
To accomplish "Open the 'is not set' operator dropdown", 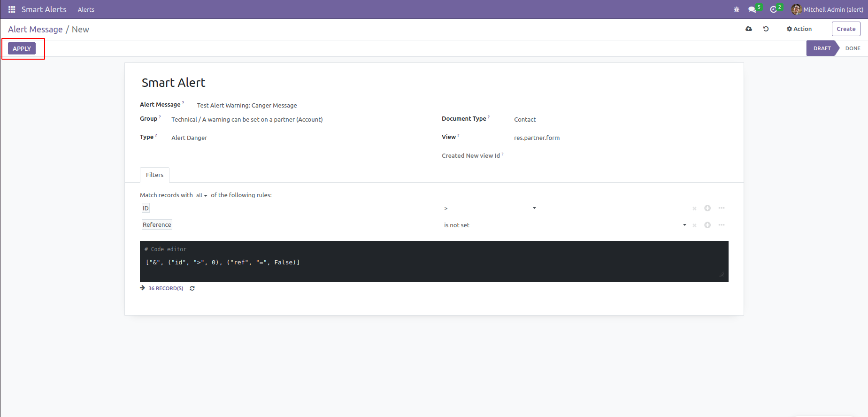I will click(x=565, y=225).
